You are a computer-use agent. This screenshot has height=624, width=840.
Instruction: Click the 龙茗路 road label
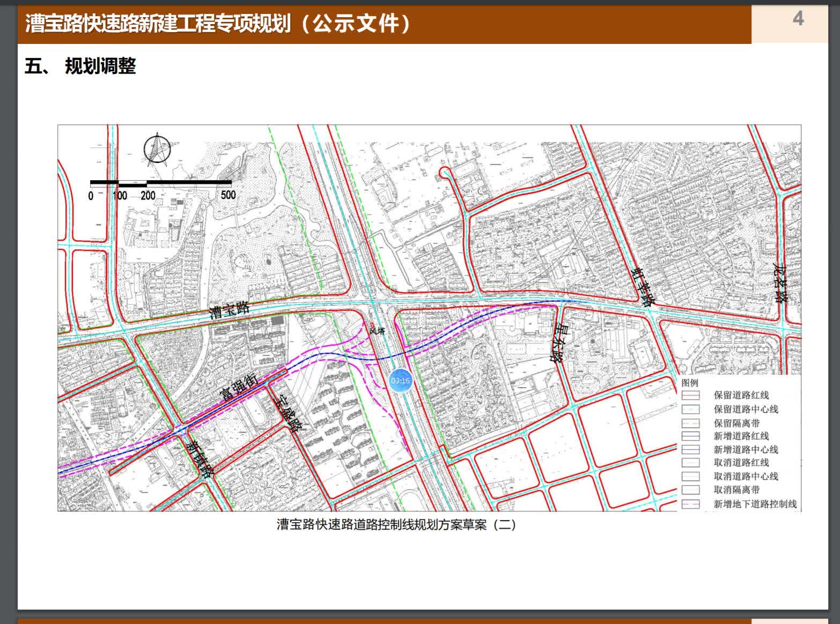tap(781, 284)
